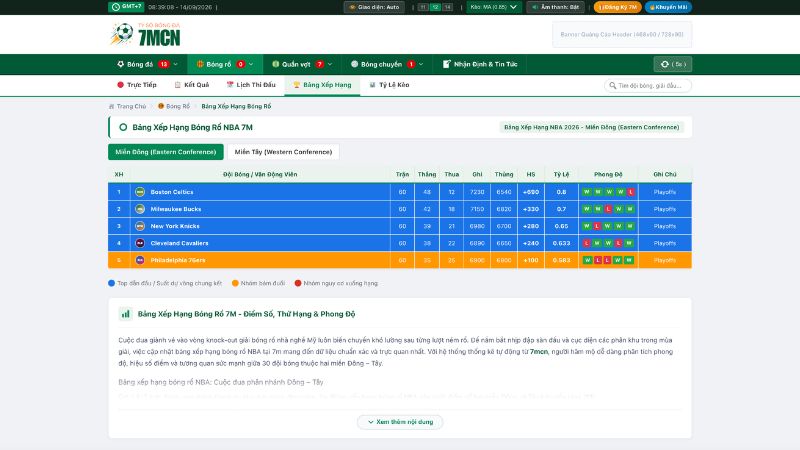Open the New York Knicks team name
The width and height of the screenshot is (800, 450).
[x=175, y=226]
